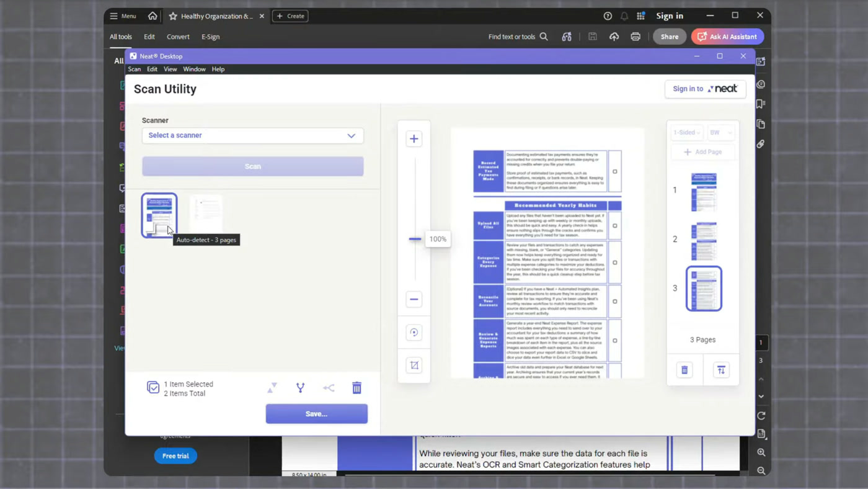
Task: Click Acrobat's Share button
Action: point(670,37)
